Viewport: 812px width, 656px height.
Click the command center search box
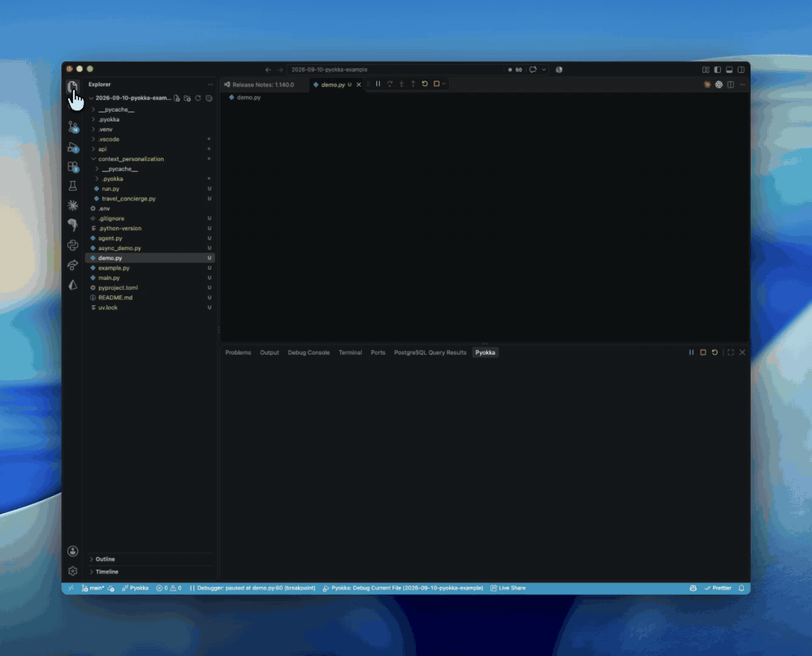395,69
